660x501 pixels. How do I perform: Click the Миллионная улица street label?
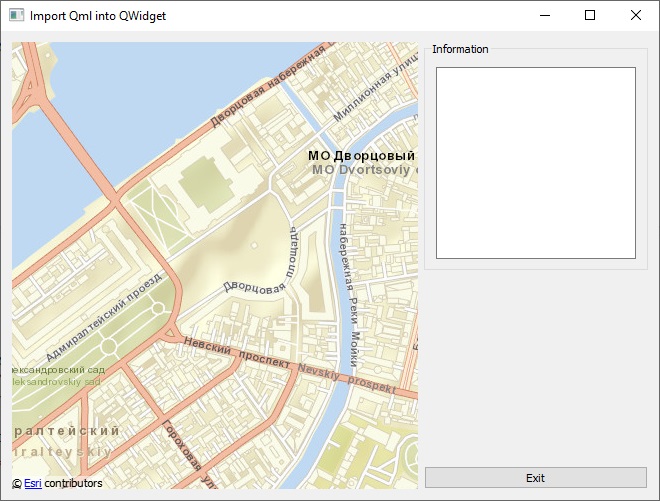(x=374, y=91)
